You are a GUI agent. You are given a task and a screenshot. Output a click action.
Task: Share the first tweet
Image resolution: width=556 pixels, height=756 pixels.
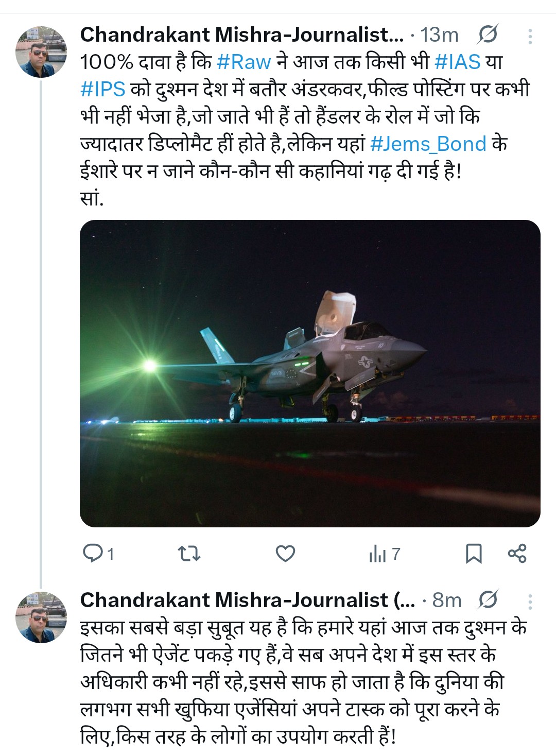click(x=517, y=554)
